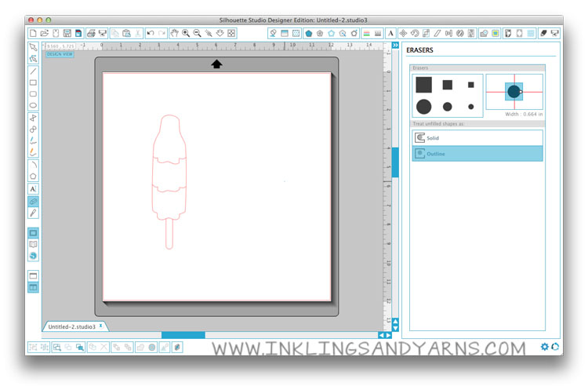The height and width of the screenshot is (390, 588).
Task: Zoom out with the minus magnifier
Action: pyautogui.click(x=197, y=34)
